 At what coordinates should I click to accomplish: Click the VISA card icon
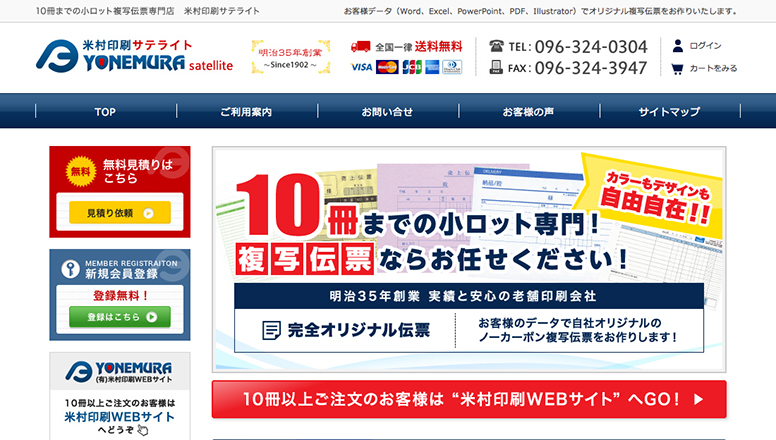362,67
